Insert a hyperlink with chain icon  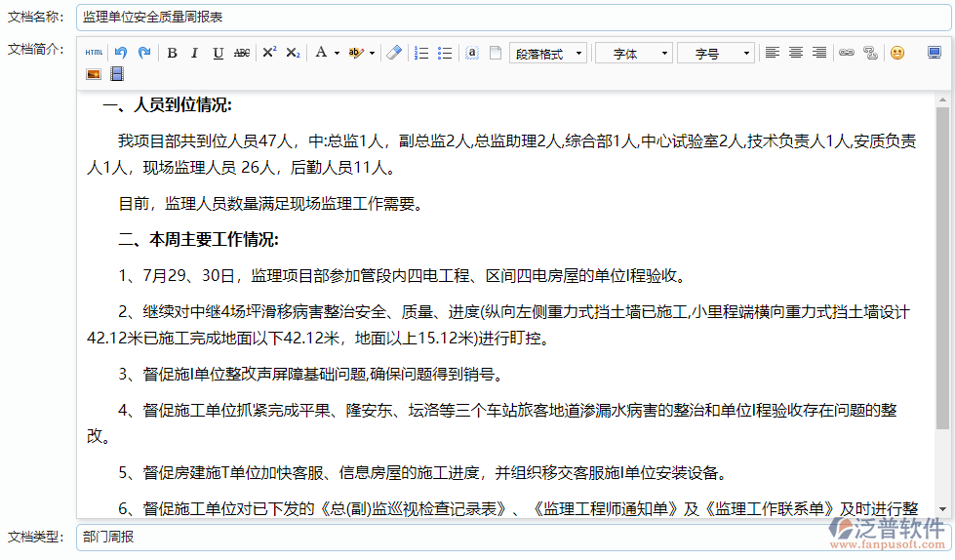[x=847, y=53]
